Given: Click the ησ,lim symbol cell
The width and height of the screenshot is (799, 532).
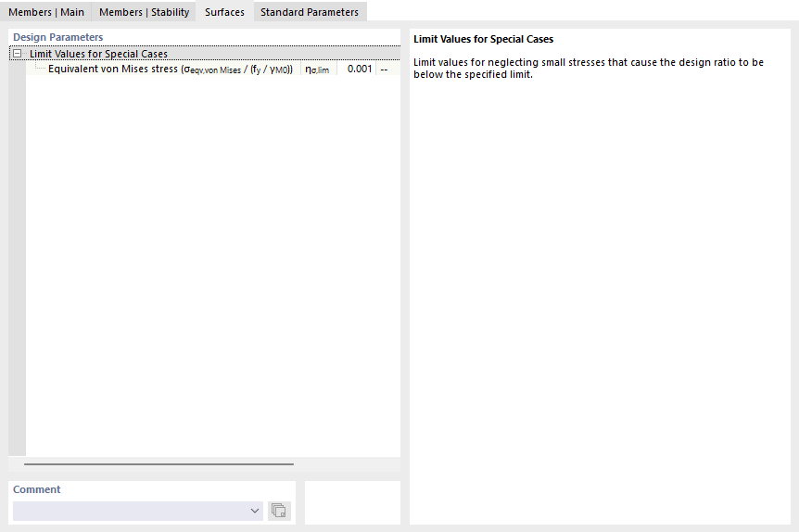Looking at the screenshot, I should pos(317,69).
